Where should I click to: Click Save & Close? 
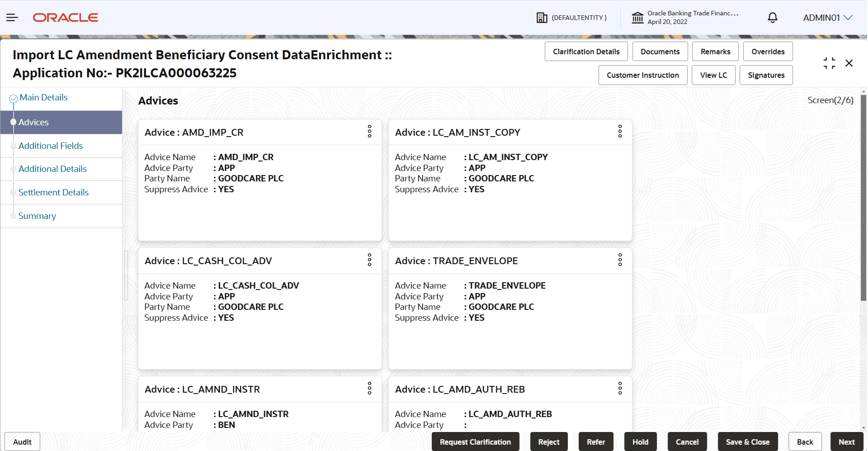click(x=748, y=442)
